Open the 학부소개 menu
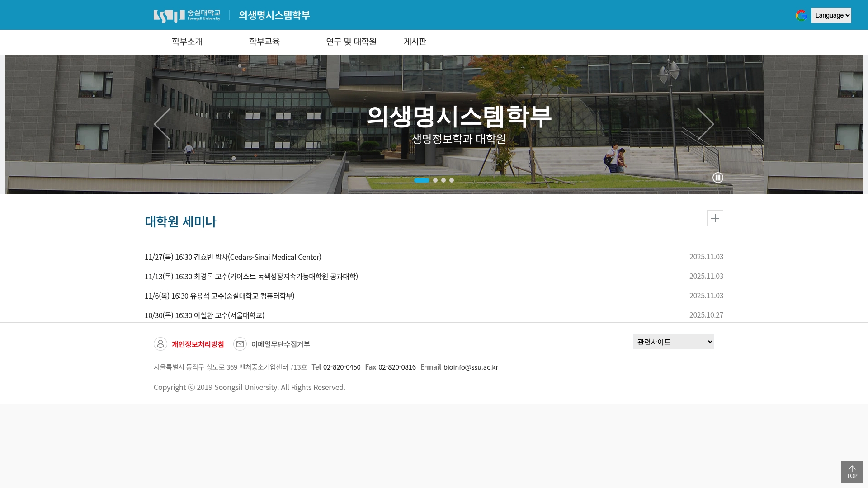Viewport: 868px width, 488px height. 187,42
